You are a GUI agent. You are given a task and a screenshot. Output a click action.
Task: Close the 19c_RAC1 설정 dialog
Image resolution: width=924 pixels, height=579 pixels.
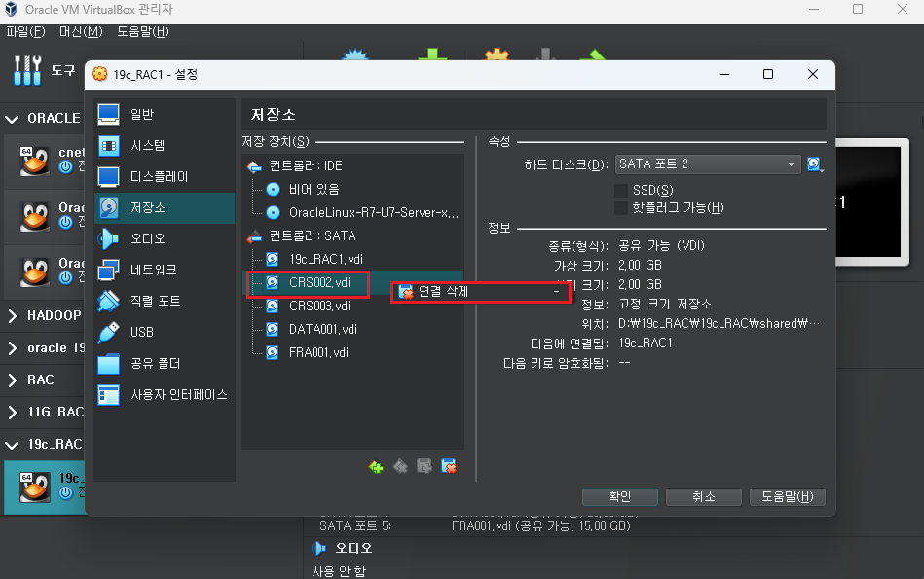coord(813,74)
